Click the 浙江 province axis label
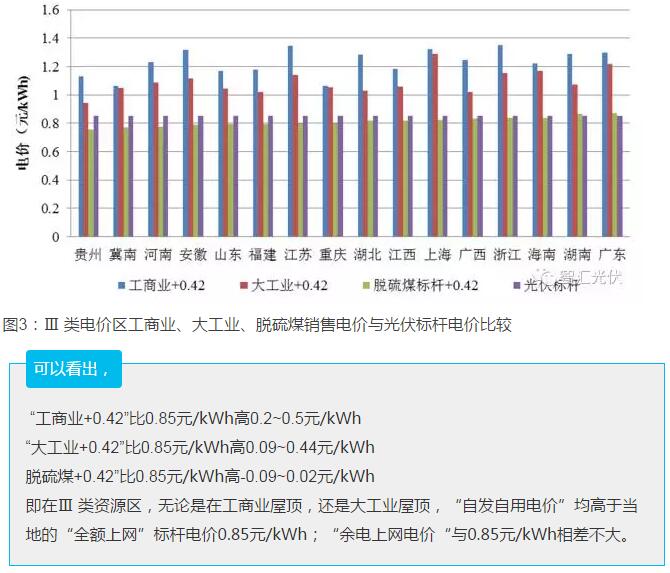670x573 pixels. (x=506, y=255)
